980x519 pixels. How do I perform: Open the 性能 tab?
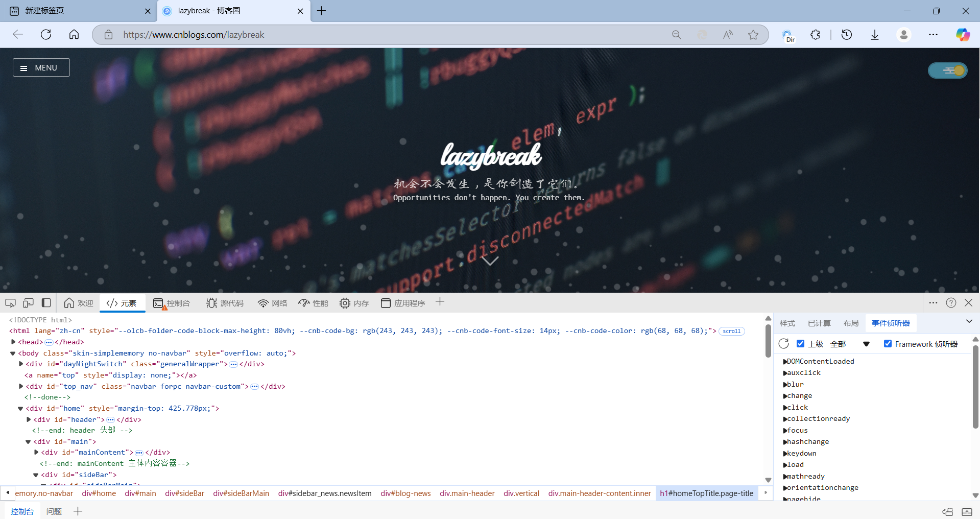[314, 303]
